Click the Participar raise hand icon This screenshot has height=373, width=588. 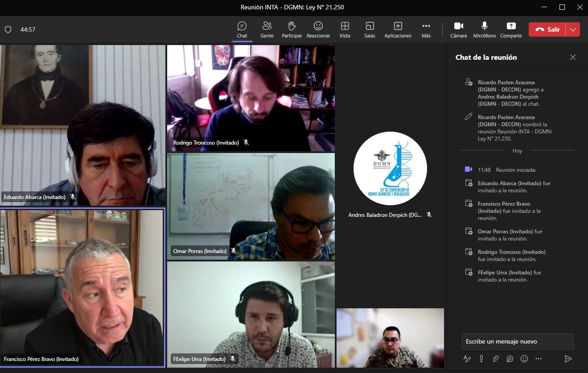[x=292, y=29]
